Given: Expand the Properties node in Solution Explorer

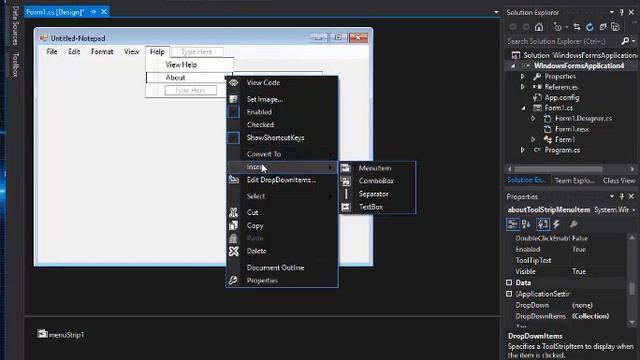Looking at the screenshot, I should 522,76.
